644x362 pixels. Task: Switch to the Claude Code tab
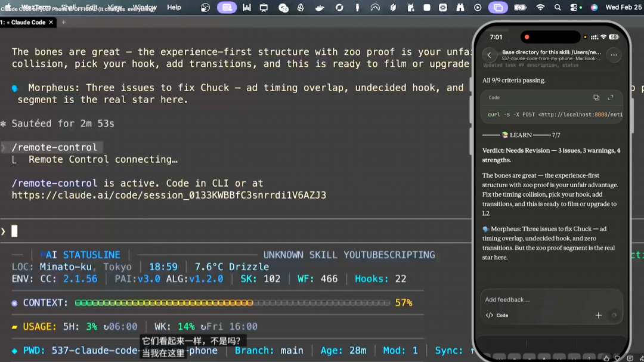[27, 22]
